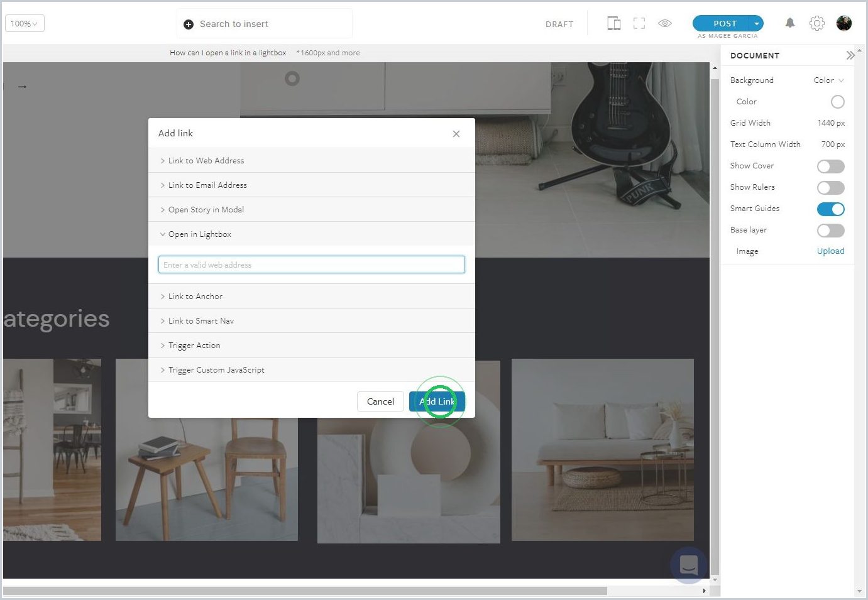Click the DRAFT status label
The image size is (868, 600).
coord(559,25)
